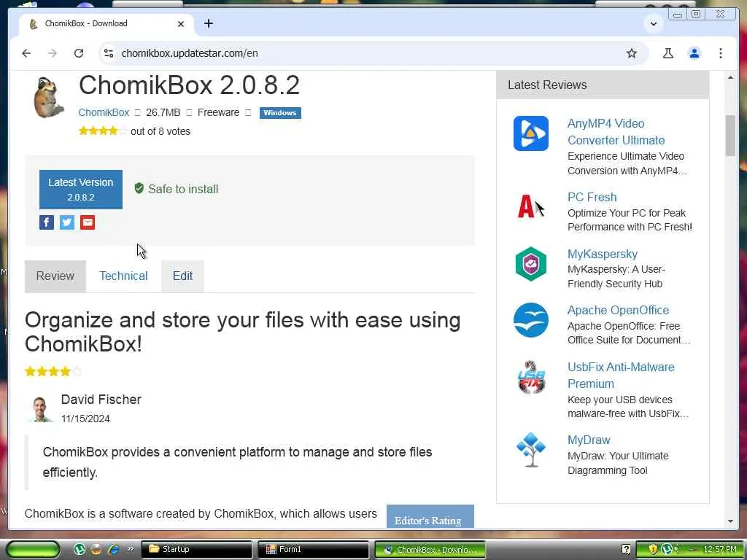The width and height of the screenshot is (747, 560).
Task: Click the UsbFix icon
Action: coord(531,377)
